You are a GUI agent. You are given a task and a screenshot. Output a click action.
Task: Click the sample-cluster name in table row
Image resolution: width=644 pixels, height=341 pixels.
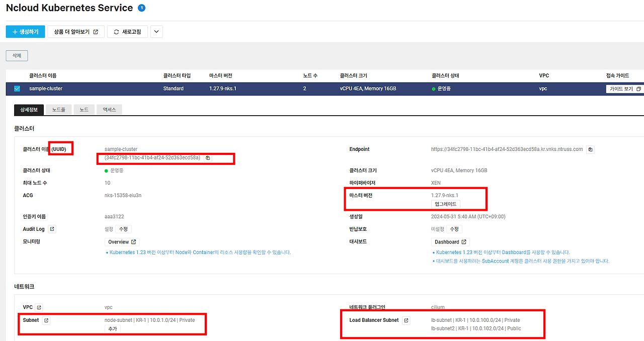46,89
